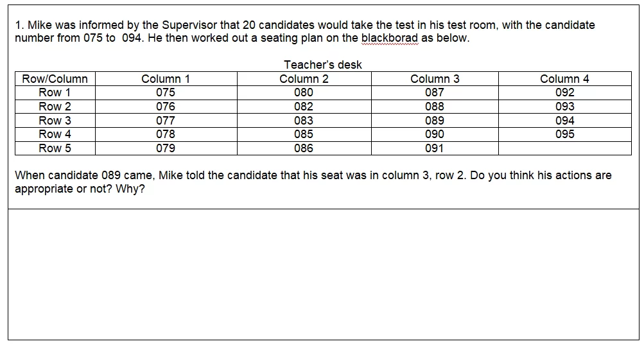The height and width of the screenshot is (348, 644).
Task: Click the empty Column 4, Row 5 cell
Action: 564,148
